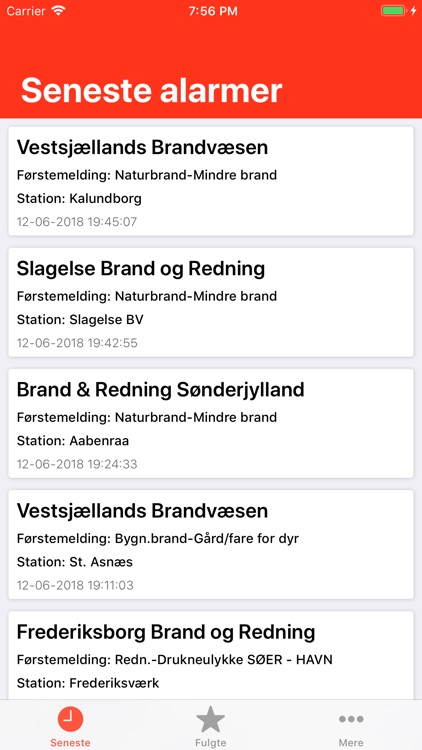
Task: Tap Redn.-Drukneulykke SØER - HAVN message
Action: 223,660
